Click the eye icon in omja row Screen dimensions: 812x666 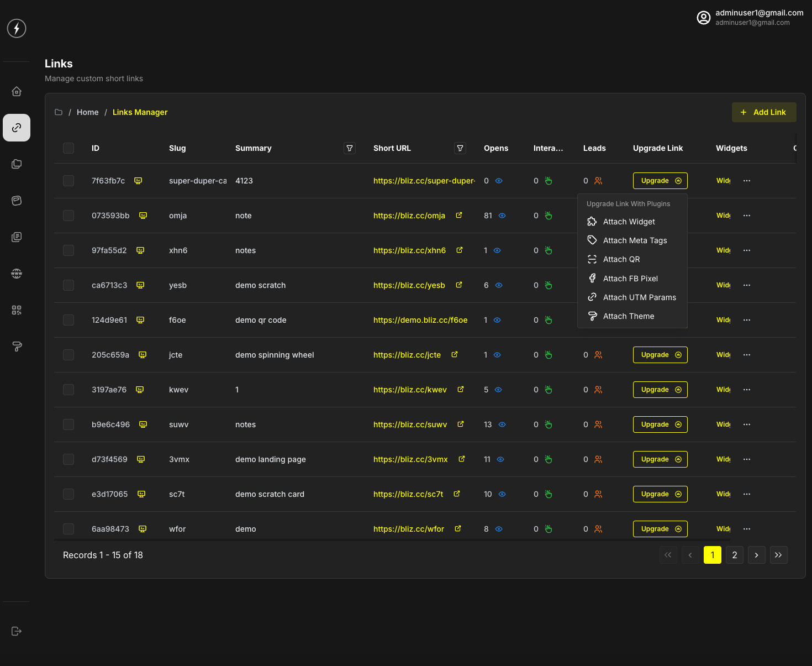[502, 216]
